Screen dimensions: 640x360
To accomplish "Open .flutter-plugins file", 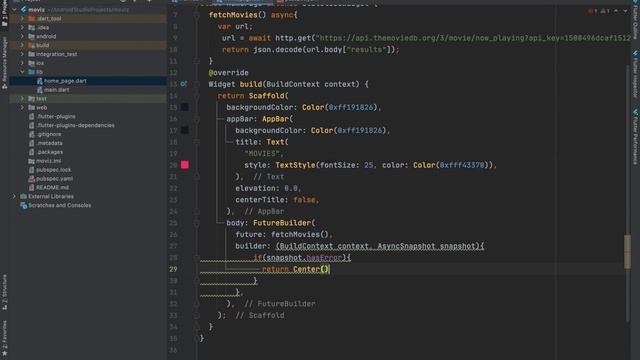I will pyautogui.click(x=56, y=116).
